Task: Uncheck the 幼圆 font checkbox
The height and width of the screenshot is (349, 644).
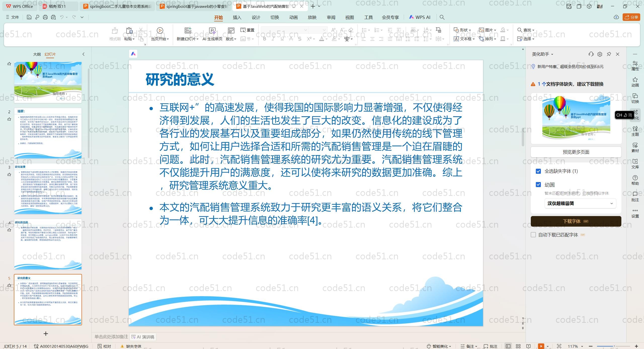Action: pyautogui.click(x=538, y=185)
